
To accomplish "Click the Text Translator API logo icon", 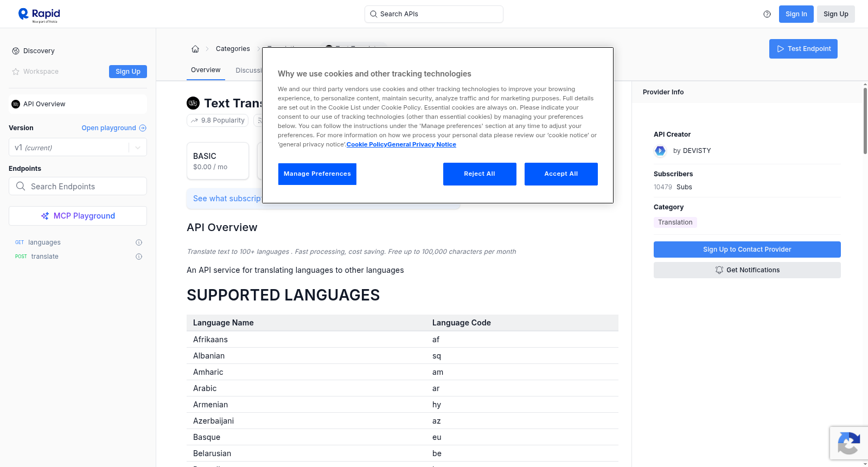I will [x=193, y=103].
